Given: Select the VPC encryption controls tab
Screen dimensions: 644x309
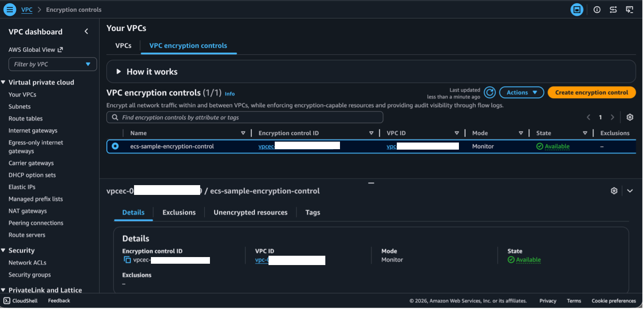Looking at the screenshot, I should coord(188,45).
